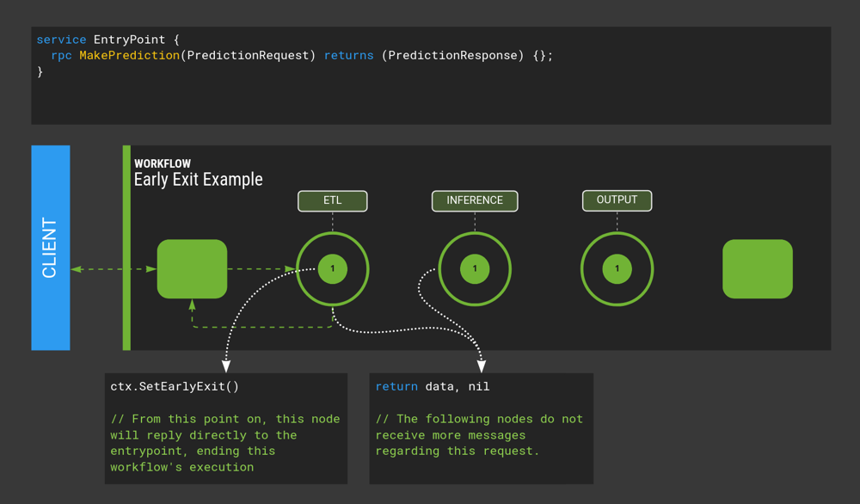Click the 'service EntryPoint {' code line
The image size is (860, 504).
[108, 40]
